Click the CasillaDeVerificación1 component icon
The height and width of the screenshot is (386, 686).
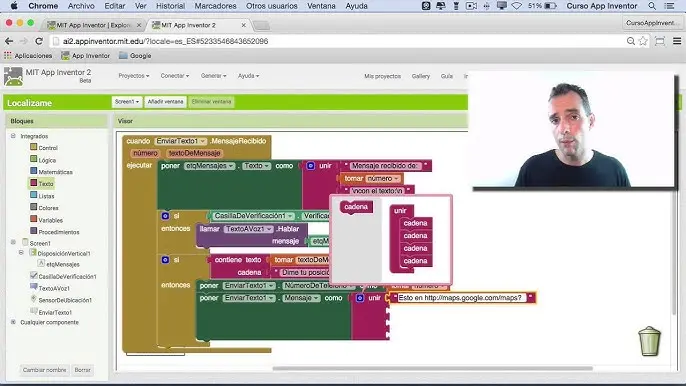coord(34,275)
